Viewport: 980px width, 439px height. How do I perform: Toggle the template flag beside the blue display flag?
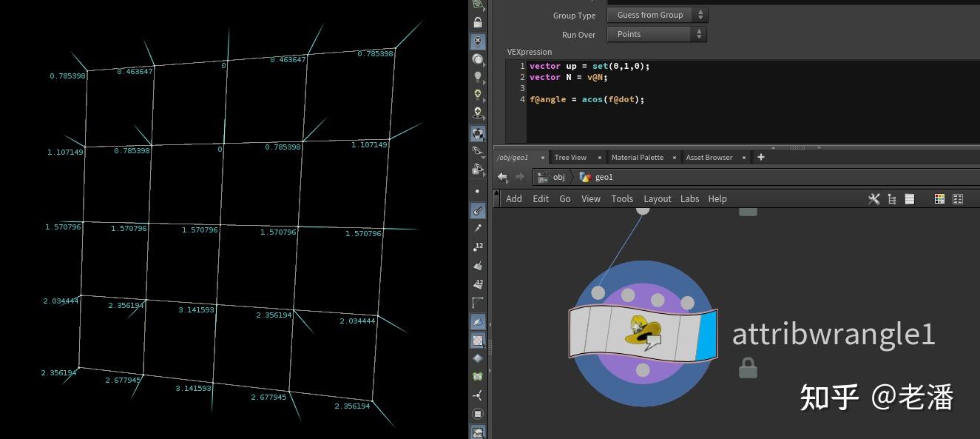pos(687,337)
